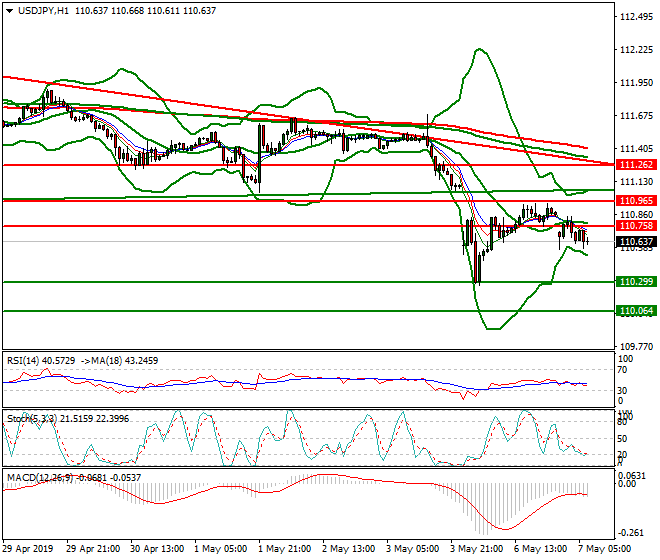The width and height of the screenshot is (660, 560).
Task: Click the 111.130 price scale value
Action: tap(636, 181)
